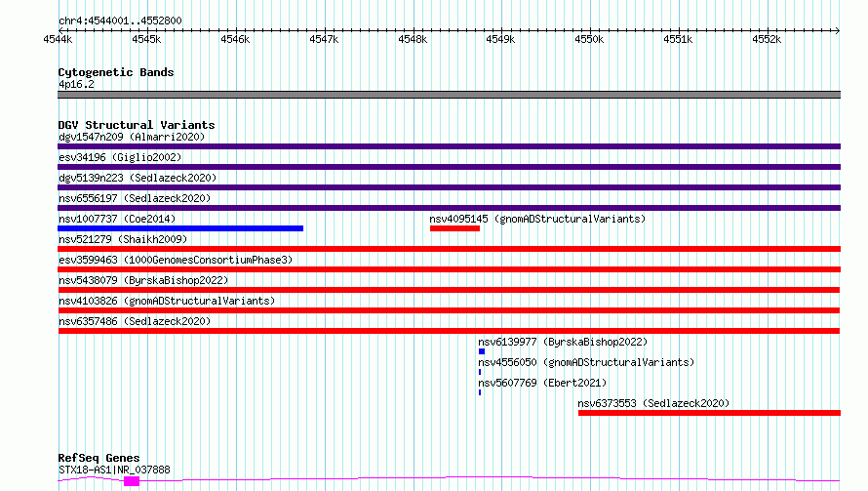Open nsv4095145 (gnomADStructuralVariants) label
Viewport: 868px width, 491px height.
tap(537, 219)
